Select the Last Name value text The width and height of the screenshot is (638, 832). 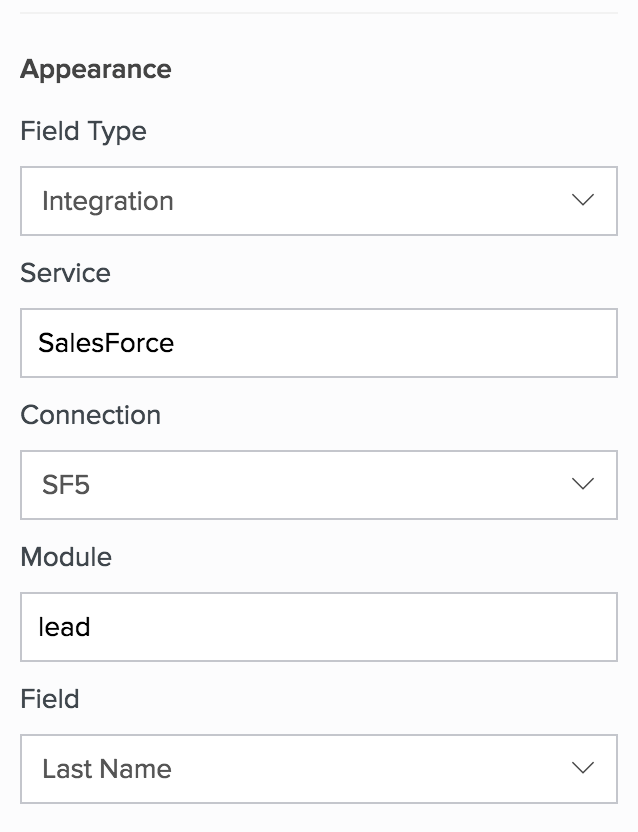[x=107, y=769]
